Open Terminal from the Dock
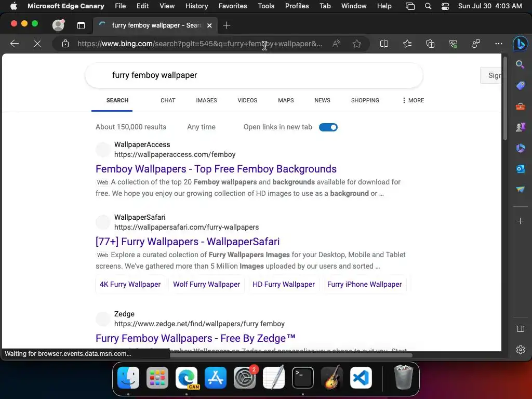This screenshot has height=399, width=532. tap(303, 378)
